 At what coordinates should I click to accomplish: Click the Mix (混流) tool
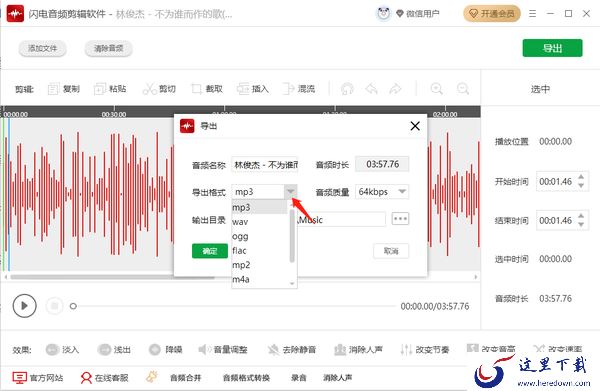coord(298,89)
